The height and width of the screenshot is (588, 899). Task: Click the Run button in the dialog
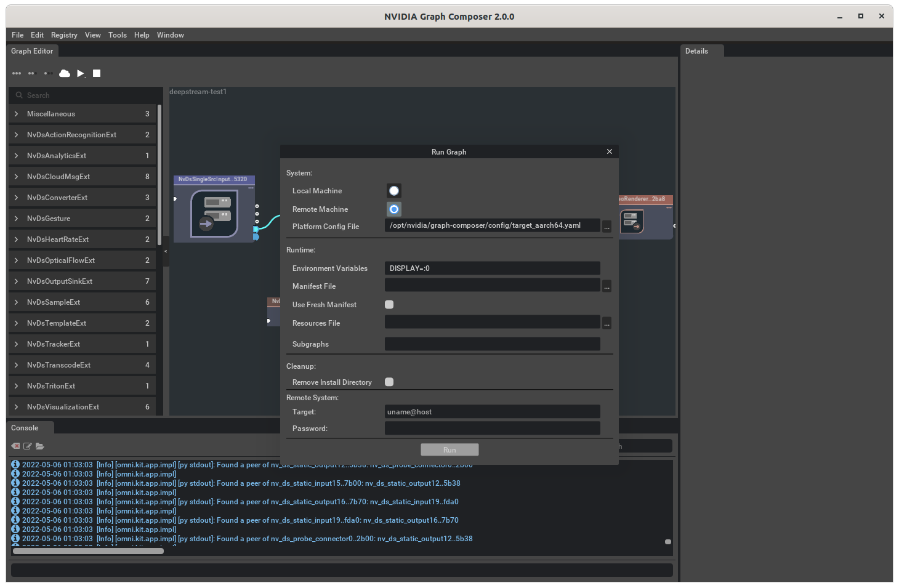pyautogui.click(x=449, y=449)
